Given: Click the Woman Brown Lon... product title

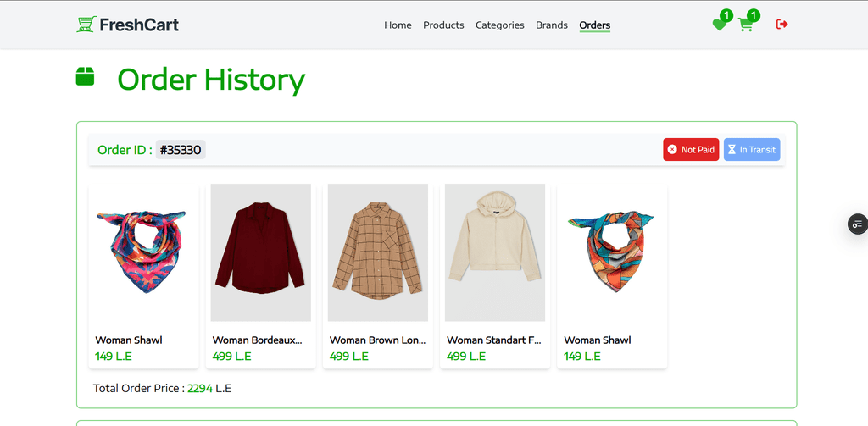Looking at the screenshot, I should click(377, 340).
